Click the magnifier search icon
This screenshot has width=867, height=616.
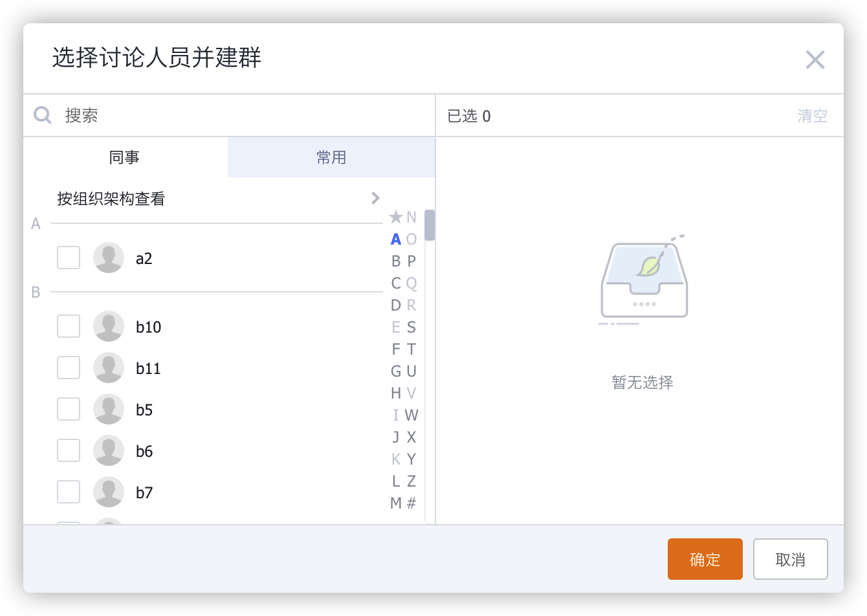43,116
